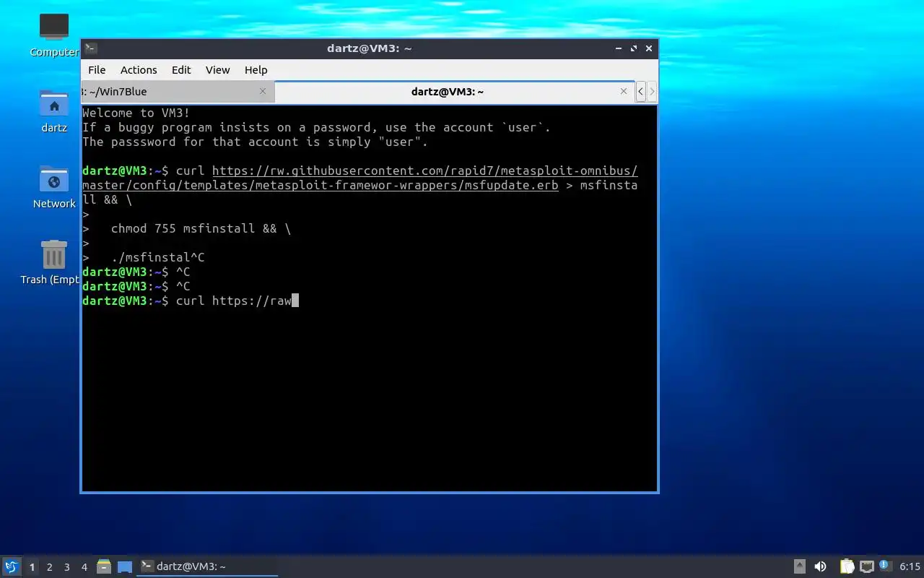The height and width of the screenshot is (578, 924).
Task: Close the ~/Win7Blue tab
Action: click(263, 92)
